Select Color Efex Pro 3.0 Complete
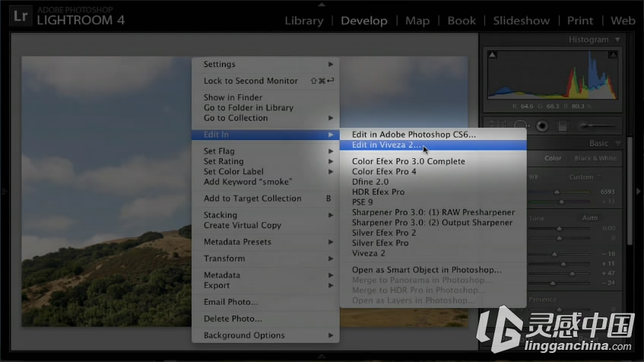Image resolution: width=644 pixels, height=362 pixels. [433, 161]
